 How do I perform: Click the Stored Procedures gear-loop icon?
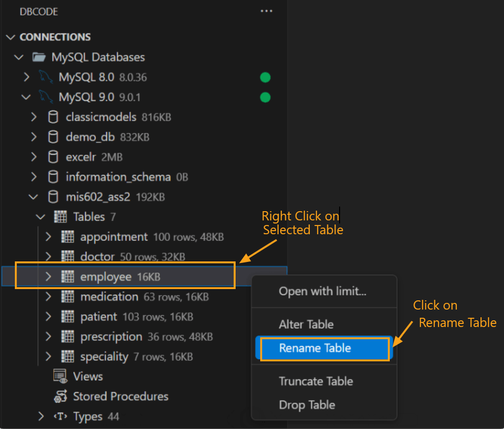60,396
